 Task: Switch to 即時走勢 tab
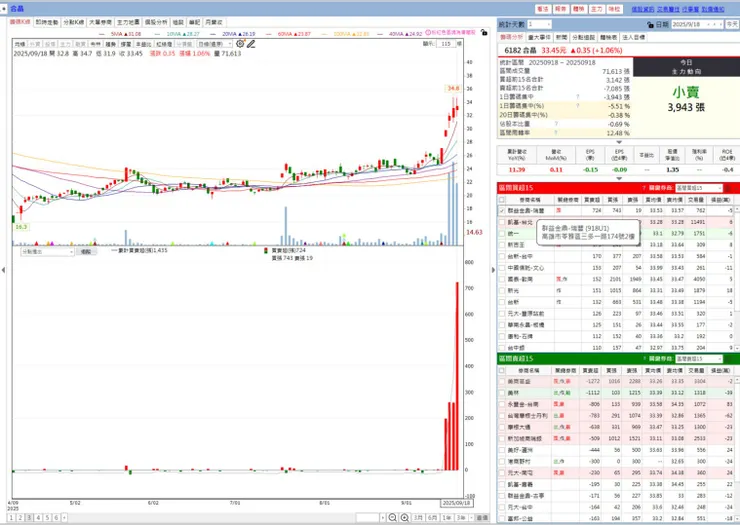pos(47,22)
